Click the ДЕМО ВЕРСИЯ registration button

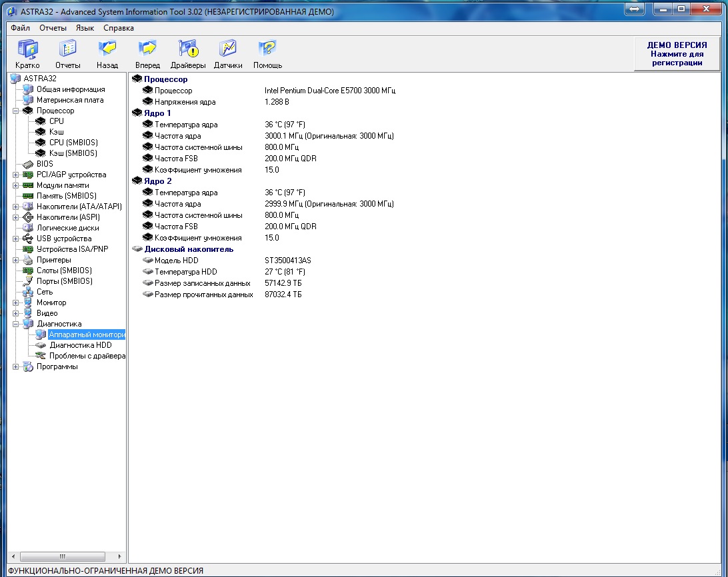[677, 54]
